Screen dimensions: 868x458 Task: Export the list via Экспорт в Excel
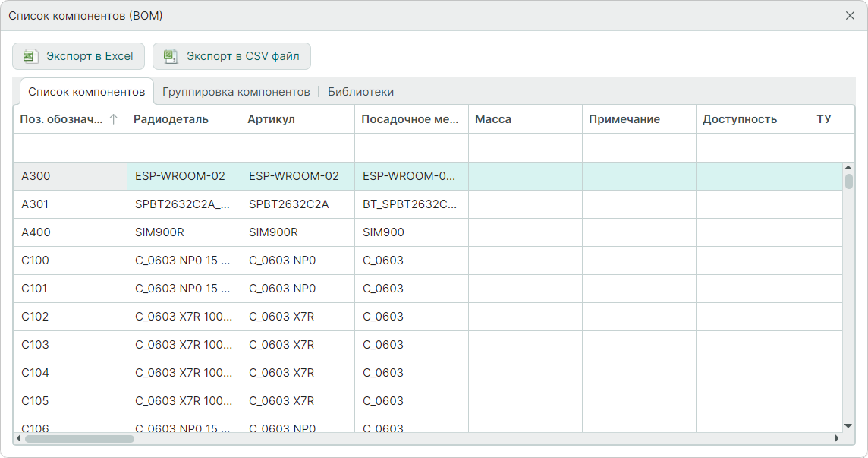79,56
